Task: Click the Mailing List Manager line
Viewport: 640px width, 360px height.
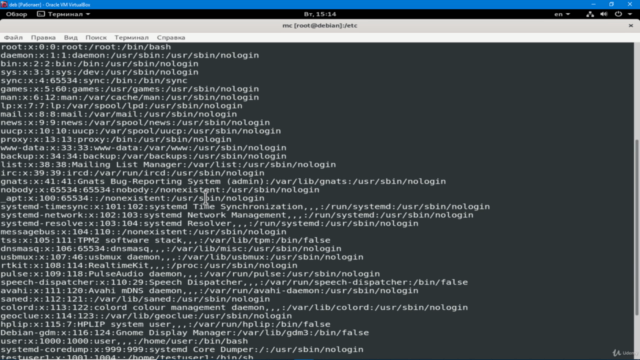Action: tap(168, 164)
